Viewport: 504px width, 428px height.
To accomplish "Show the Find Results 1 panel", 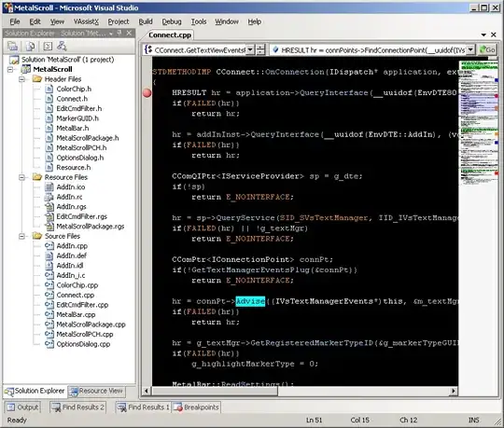I will pos(143,407).
